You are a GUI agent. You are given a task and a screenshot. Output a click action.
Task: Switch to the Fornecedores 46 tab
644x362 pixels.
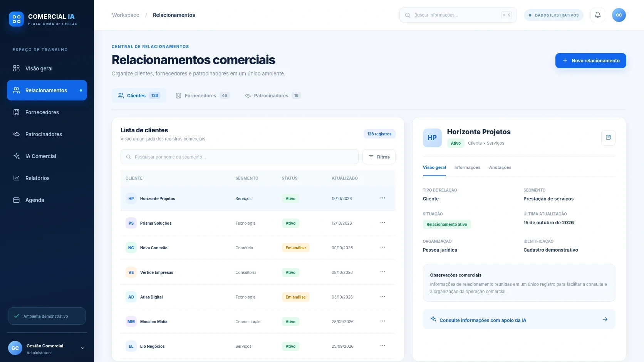[203, 95]
